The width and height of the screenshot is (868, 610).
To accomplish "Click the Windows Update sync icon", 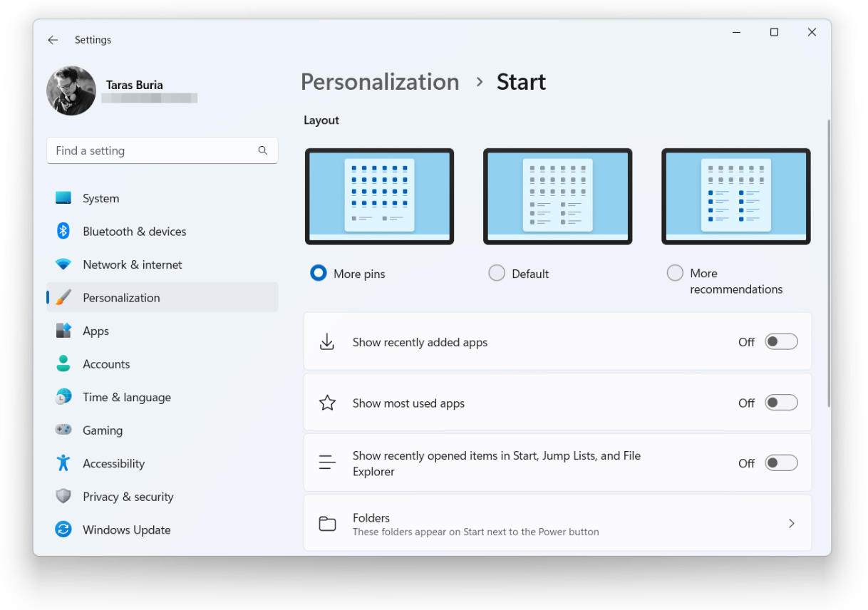I will click(63, 529).
